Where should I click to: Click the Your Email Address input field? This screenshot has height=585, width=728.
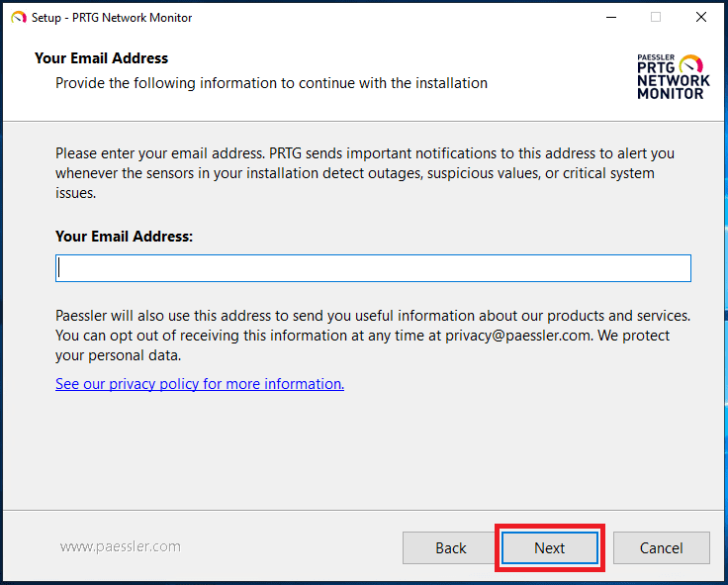tap(373, 268)
